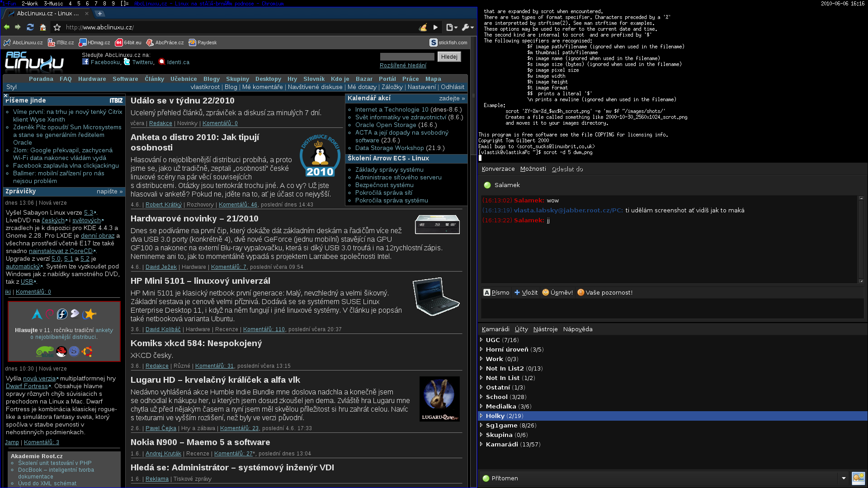Open the stickfish.com bookmark
This screenshot has width=868, height=488.
tap(448, 42)
